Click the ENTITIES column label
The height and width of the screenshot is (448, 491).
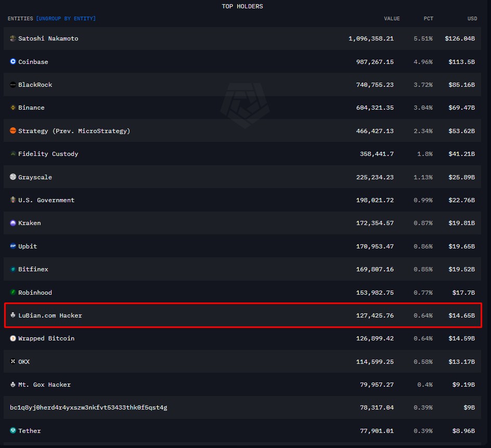pyautogui.click(x=20, y=19)
